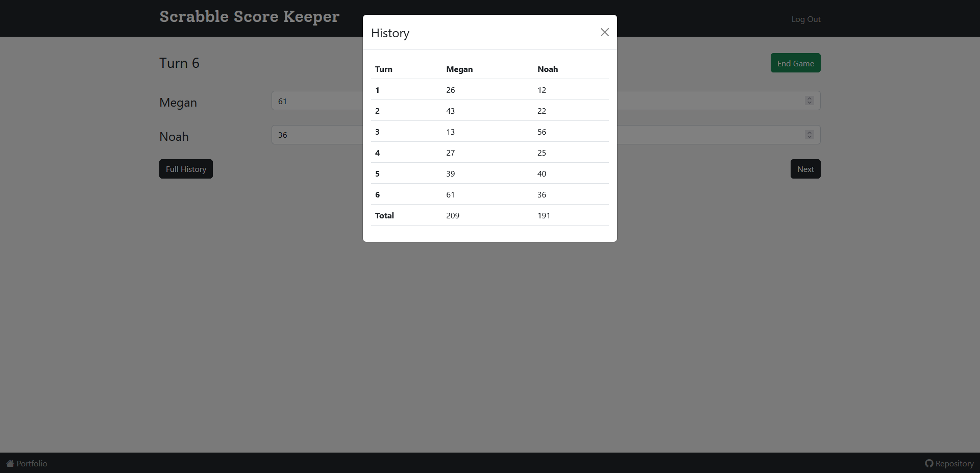
Task: Open the Full History button
Action: coord(186,169)
